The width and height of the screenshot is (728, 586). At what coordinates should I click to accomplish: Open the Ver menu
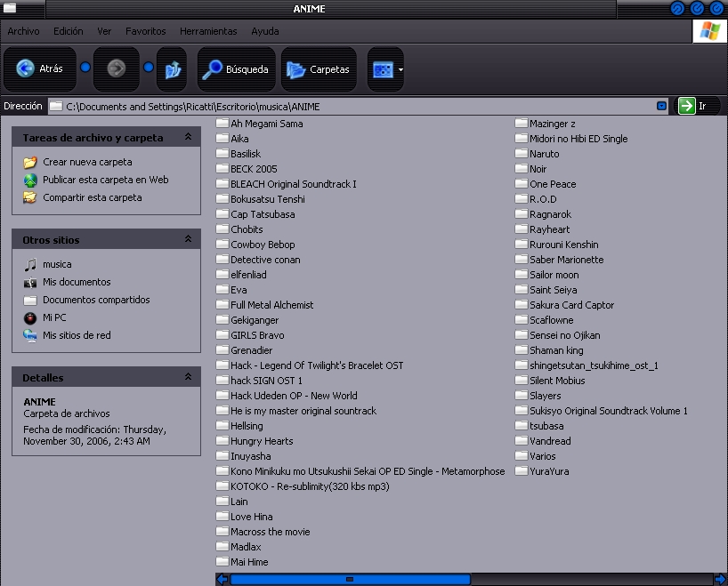point(104,31)
